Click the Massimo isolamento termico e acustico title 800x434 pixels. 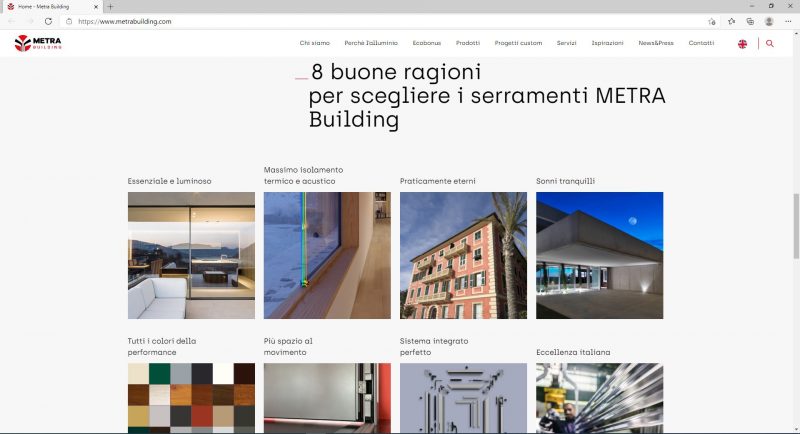303,175
